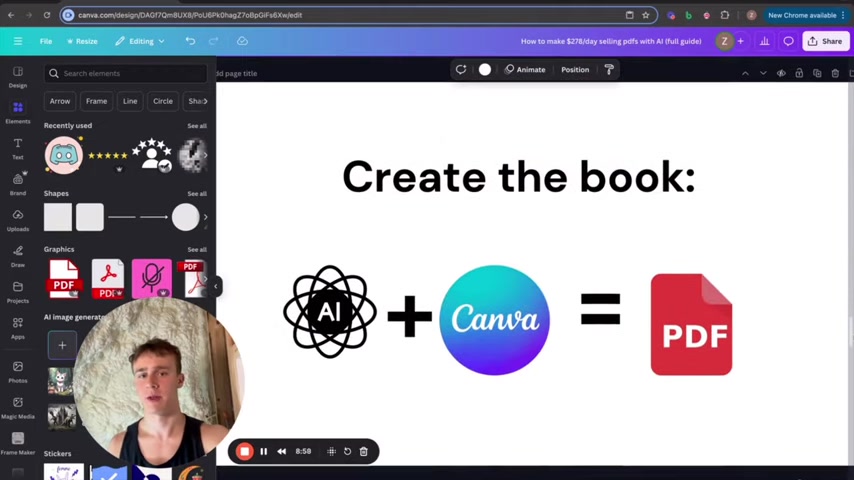Expand more recently used items chevron
This screenshot has height=480, width=854.
(x=205, y=155)
